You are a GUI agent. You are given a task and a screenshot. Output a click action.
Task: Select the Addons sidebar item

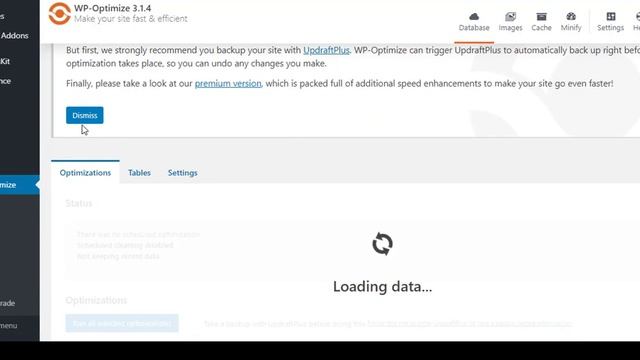pyautogui.click(x=15, y=36)
